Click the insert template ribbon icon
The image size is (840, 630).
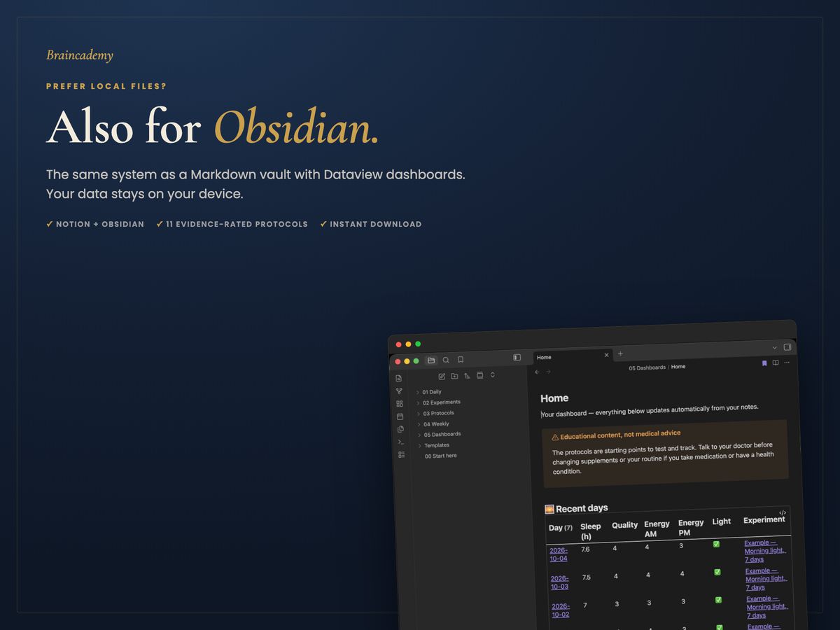coord(400,429)
